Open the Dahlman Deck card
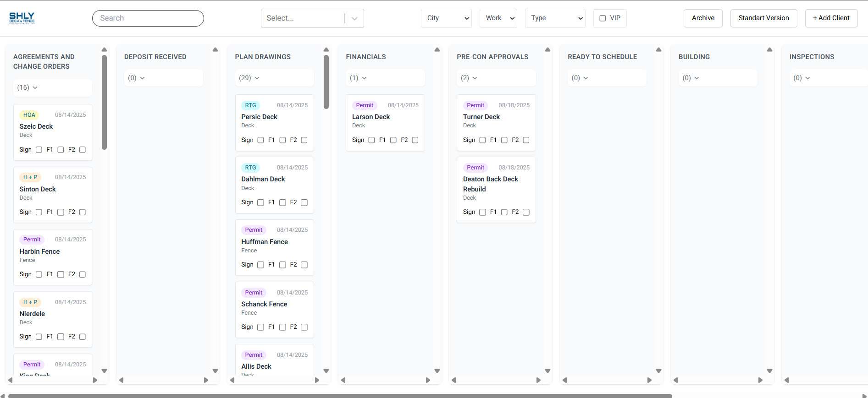This screenshot has height=398, width=868. point(274,185)
